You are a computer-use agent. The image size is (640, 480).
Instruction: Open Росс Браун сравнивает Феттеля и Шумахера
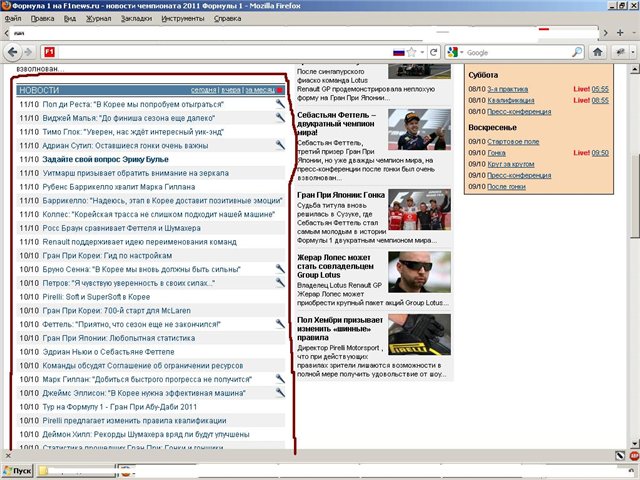pyautogui.click(x=122, y=228)
